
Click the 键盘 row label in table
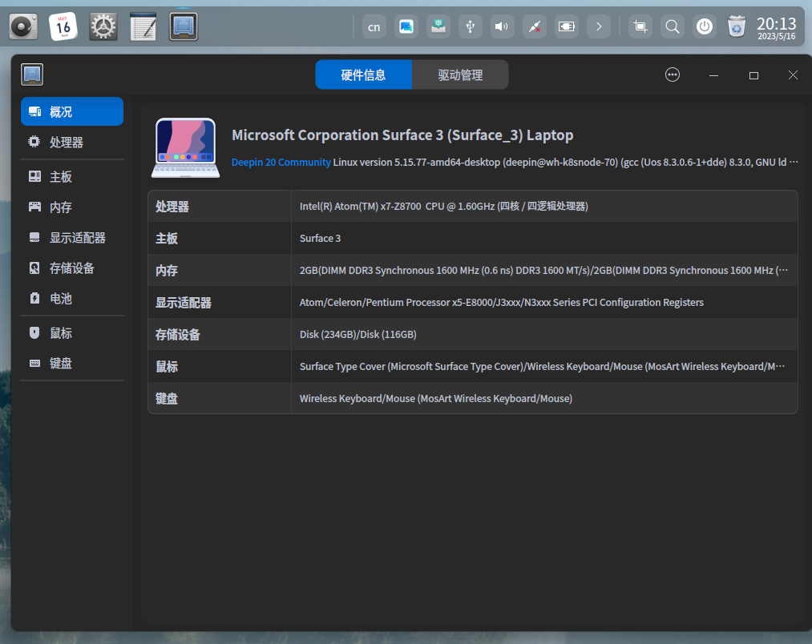(x=167, y=399)
